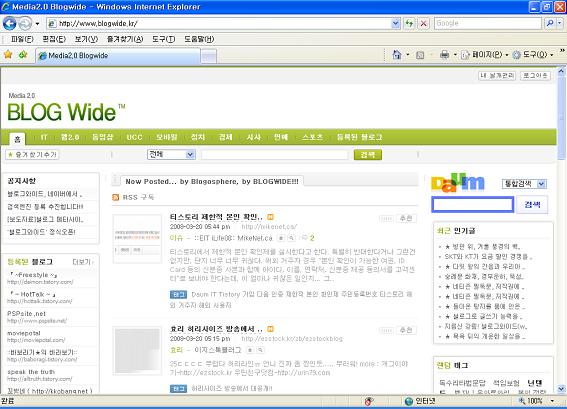The image size is (567, 409).
Task: Click the 로그아웃 button at page top
Action: pyautogui.click(x=536, y=76)
